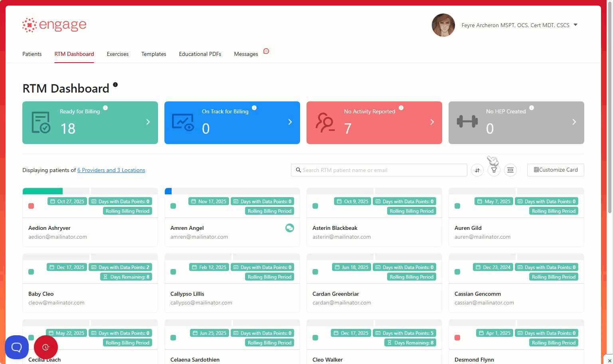This screenshot has width=613, height=364.
Task: Open Celaena Sardothien patient card
Action: 232,342
